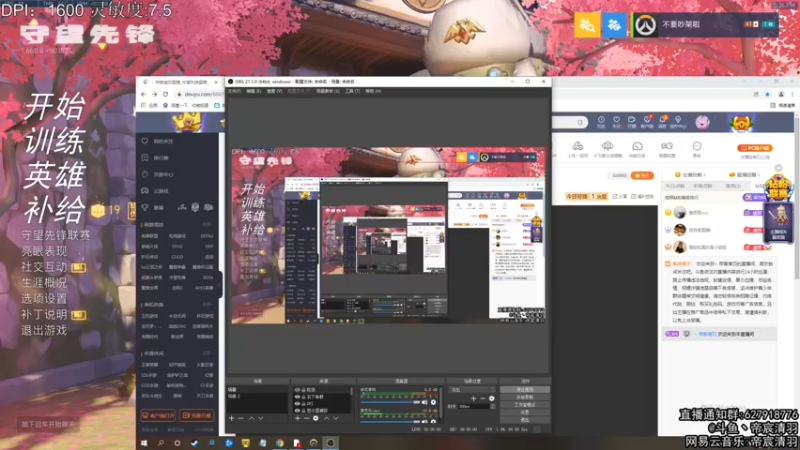This screenshot has width=800, height=450.
Task: Click the studio mode button in OBS controls
Action: click(x=525, y=405)
